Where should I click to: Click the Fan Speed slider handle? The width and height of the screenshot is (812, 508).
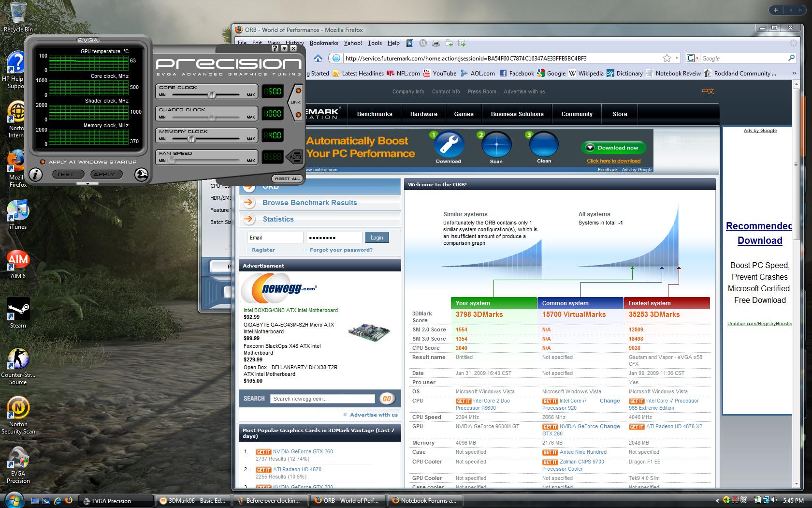point(172,160)
